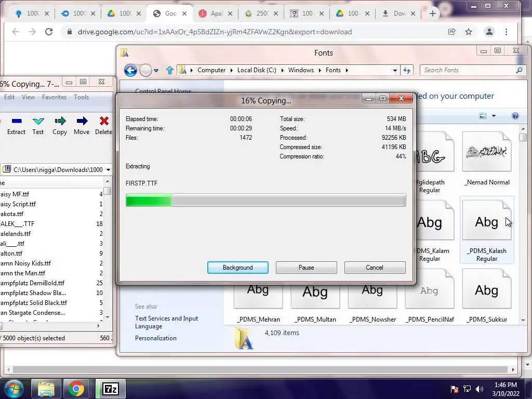Click the Chrome URL address bar
The image size is (532, 399).
pyautogui.click(x=255, y=32)
